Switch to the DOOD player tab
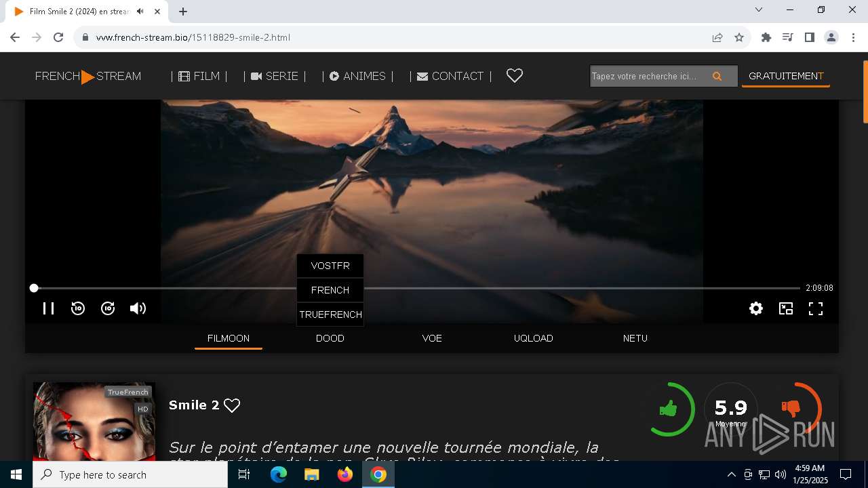 (330, 338)
